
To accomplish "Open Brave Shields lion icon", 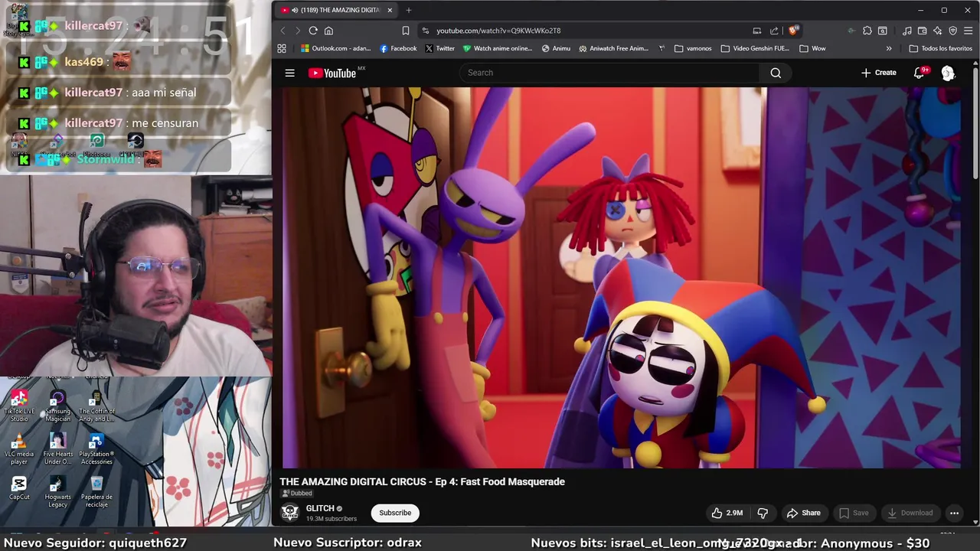I will (793, 31).
